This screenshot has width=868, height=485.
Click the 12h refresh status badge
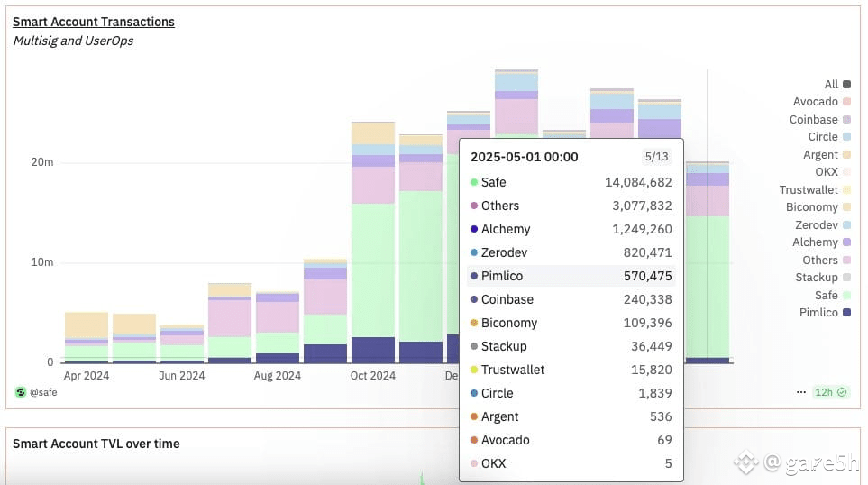pyautogui.click(x=830, y=392)
